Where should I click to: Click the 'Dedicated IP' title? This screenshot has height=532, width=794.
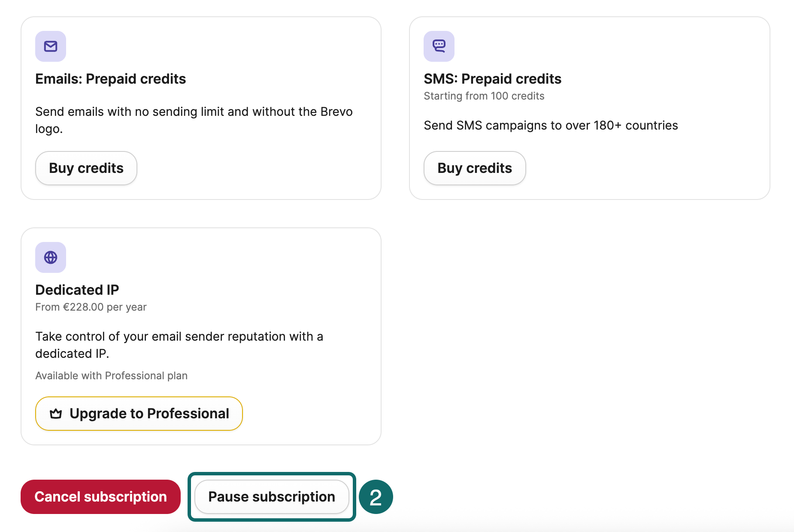(x=77, y=290)
